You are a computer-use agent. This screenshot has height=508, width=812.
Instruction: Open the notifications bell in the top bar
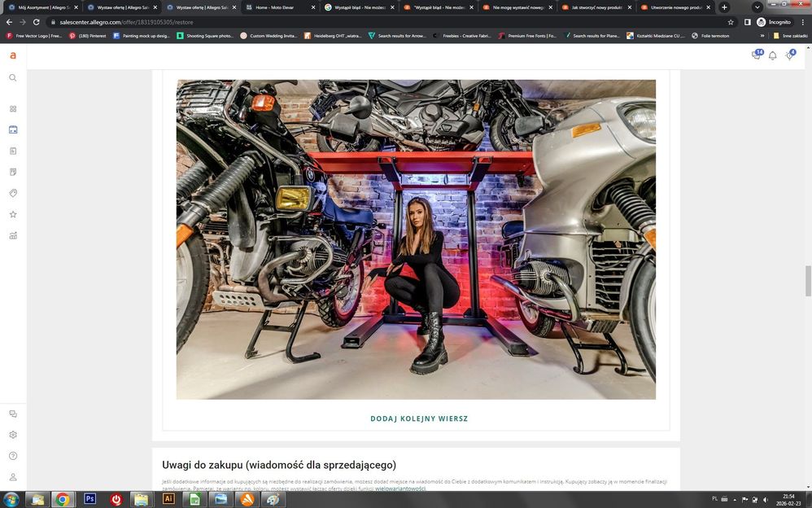tap(772, 55)
